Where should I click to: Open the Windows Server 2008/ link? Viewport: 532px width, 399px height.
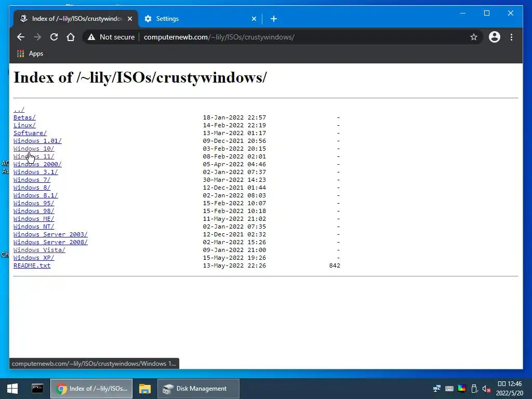click(50, 242)
